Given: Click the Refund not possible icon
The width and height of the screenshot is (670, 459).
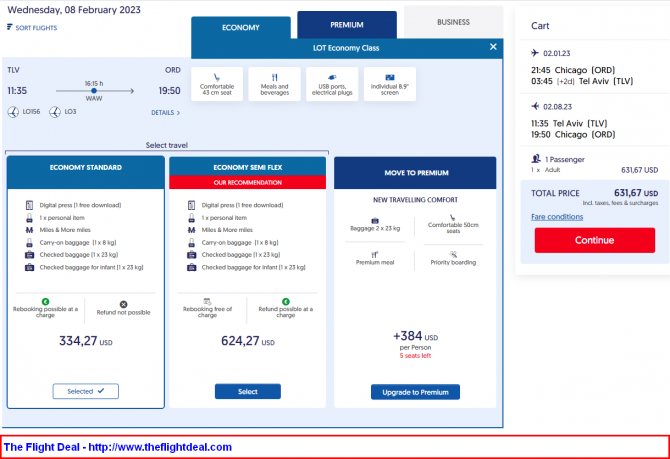Looking at the screenshot, I should pyautogui.click(x=123, y=304).
